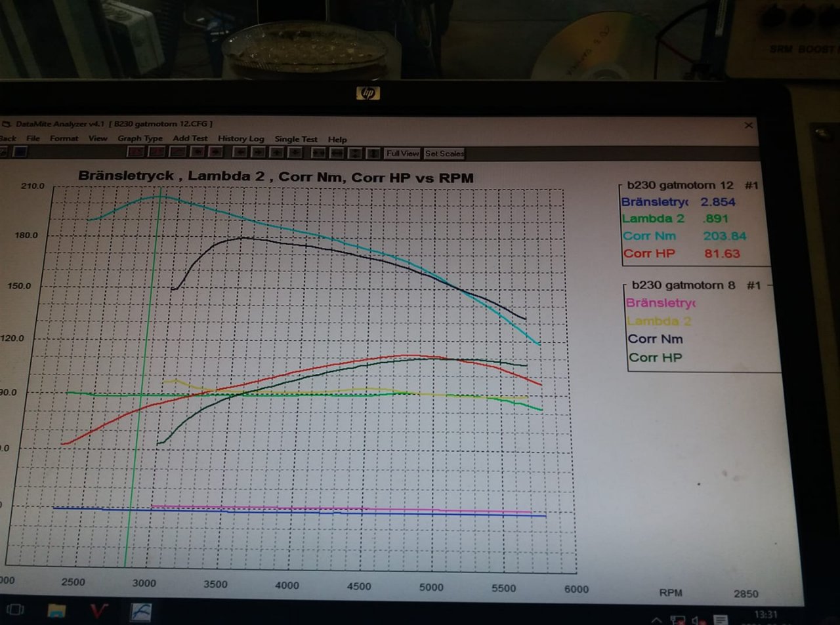Click the cyan Corr Nm legend label
The image size is (840, 625).
point(649,236)
